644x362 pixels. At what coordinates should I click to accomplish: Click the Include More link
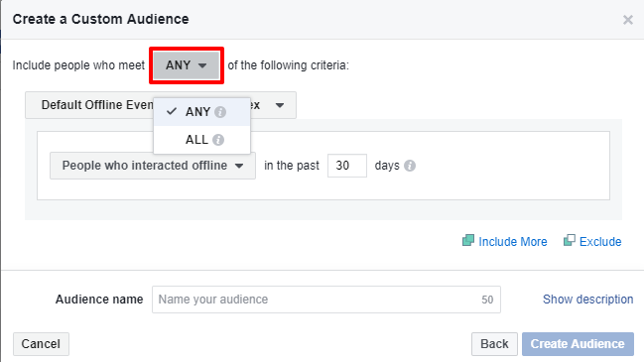click(513, 242)
